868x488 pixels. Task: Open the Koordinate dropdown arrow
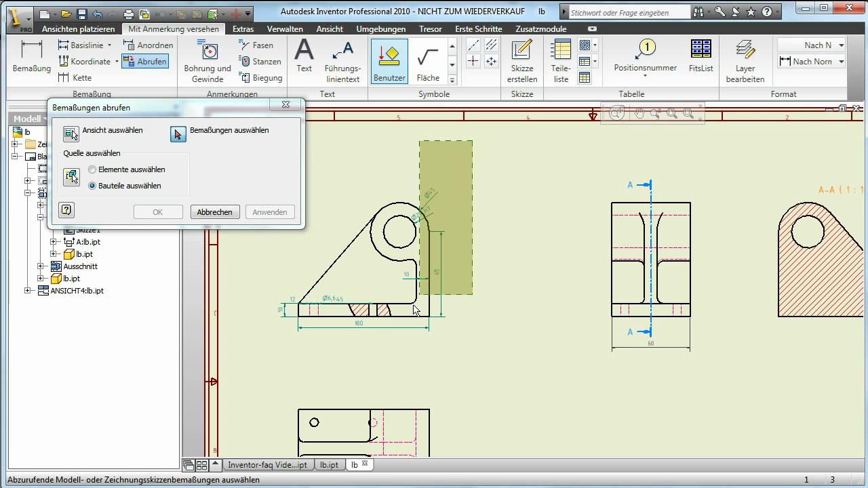116,62
